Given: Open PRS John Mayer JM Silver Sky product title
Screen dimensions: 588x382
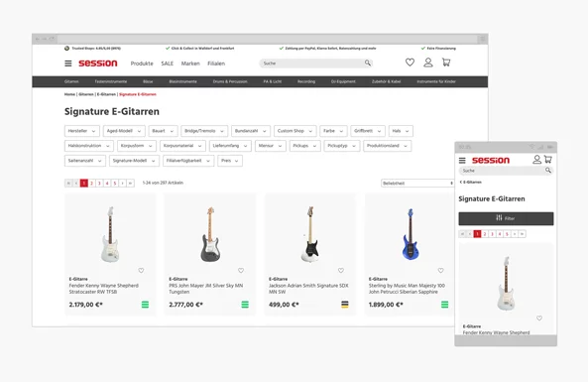Looking at the screenshot, I should point(206,289).
